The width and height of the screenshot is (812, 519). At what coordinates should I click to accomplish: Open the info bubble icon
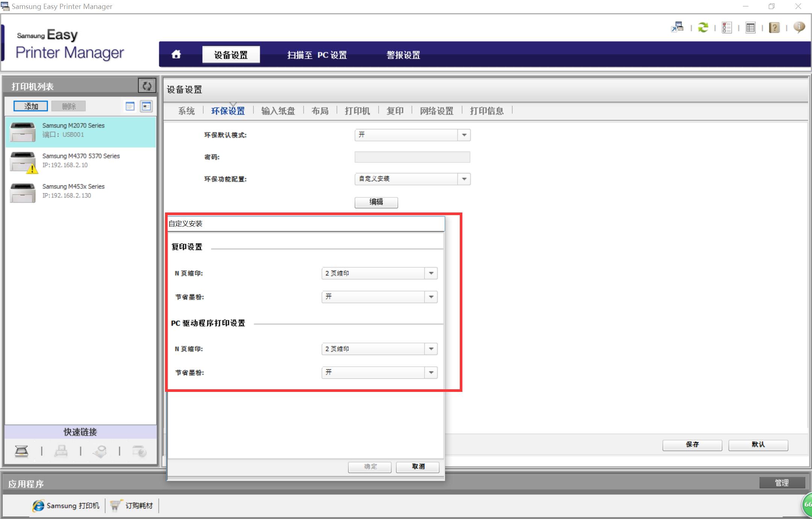pyautogui.click(x=799, y=27)
